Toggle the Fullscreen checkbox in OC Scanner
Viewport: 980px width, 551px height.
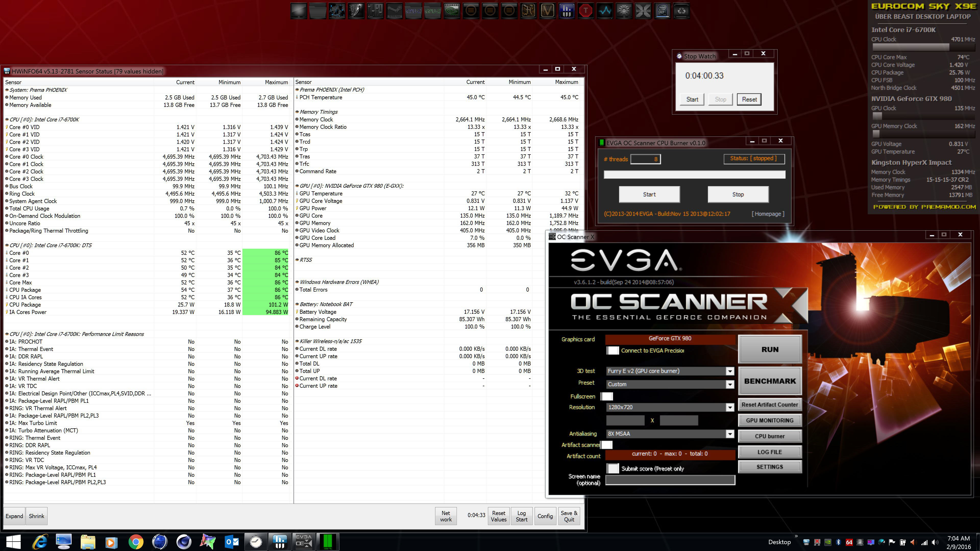point(607,396)
